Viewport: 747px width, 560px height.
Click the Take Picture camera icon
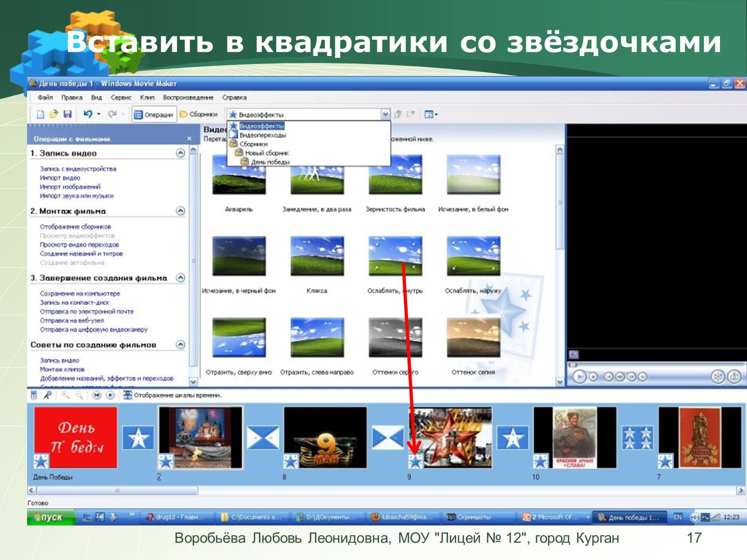734,376
